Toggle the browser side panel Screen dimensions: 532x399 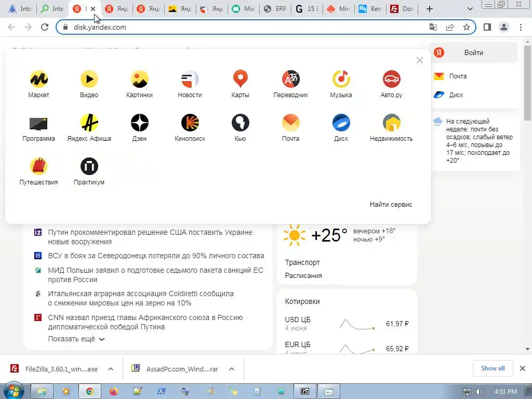(x=487, y=27)
